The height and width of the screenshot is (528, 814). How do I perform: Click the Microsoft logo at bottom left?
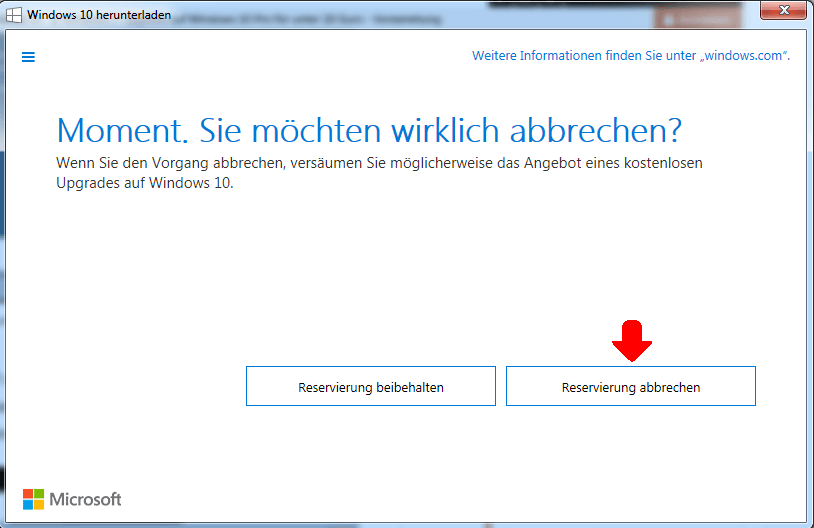pos(72,499)
